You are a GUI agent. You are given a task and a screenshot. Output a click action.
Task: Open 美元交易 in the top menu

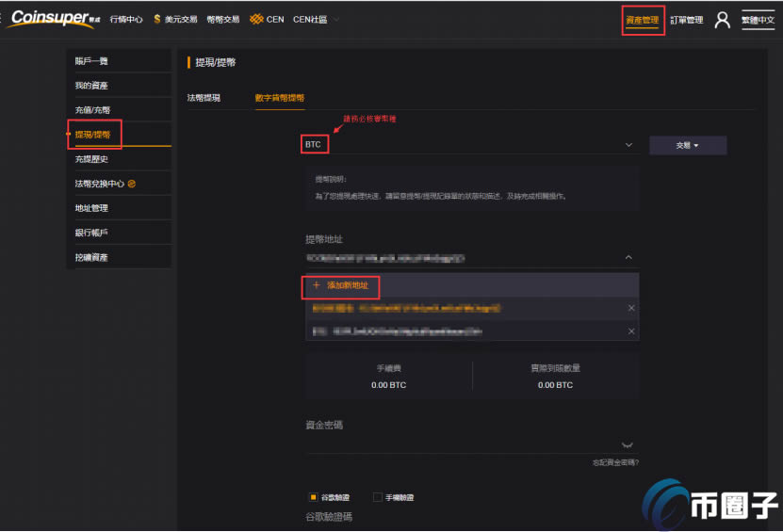coord(181,20)
